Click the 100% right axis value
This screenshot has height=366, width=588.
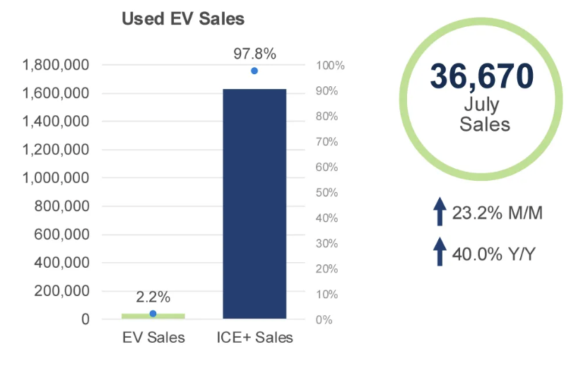click(x=331, y=66)
